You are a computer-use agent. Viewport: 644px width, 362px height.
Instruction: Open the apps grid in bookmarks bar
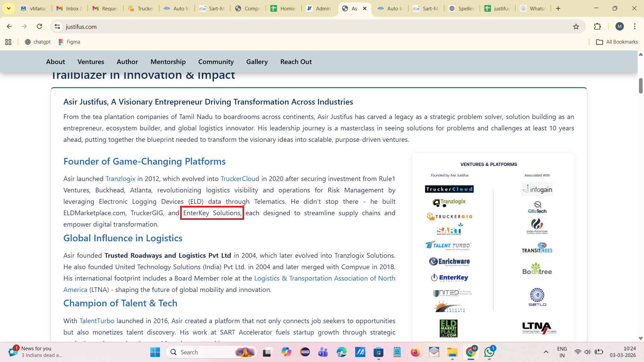(x=8, y=42)
